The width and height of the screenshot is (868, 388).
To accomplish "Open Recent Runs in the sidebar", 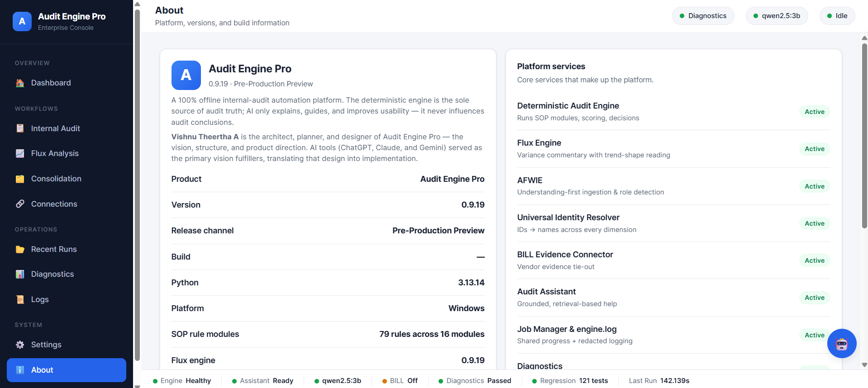I will 66,249.
